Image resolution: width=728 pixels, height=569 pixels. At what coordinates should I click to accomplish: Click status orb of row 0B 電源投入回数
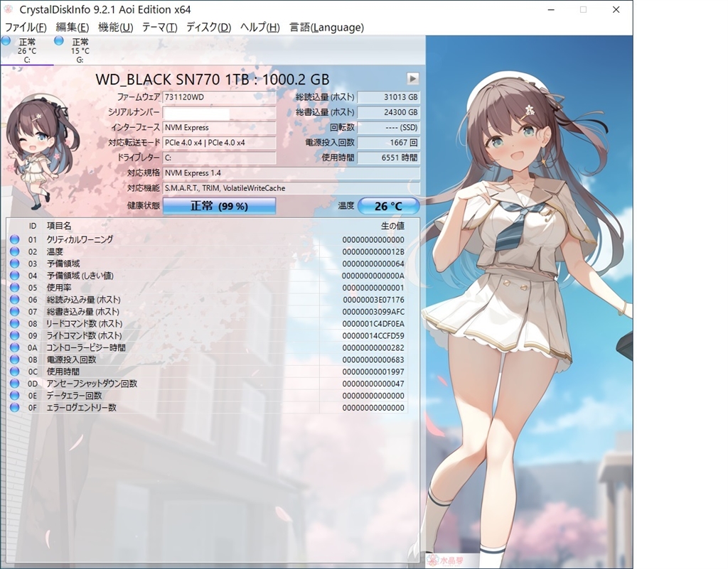click(15, 359)
